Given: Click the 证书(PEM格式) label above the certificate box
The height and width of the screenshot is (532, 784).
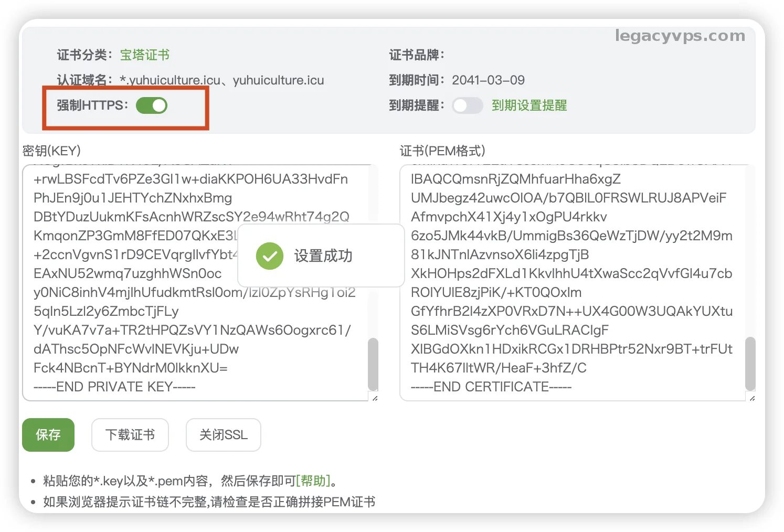Looking at the screenshot, I should pyautogui.click(x=442, y=151).
